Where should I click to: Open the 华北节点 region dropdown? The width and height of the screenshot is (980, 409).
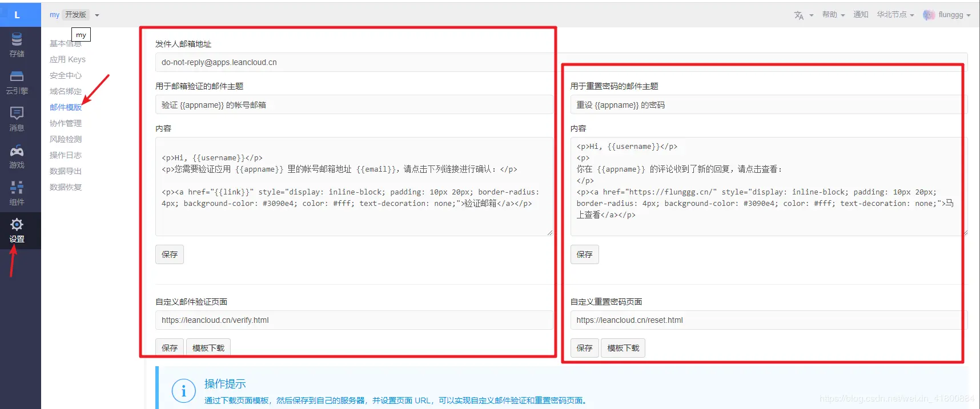pos(895,15)
